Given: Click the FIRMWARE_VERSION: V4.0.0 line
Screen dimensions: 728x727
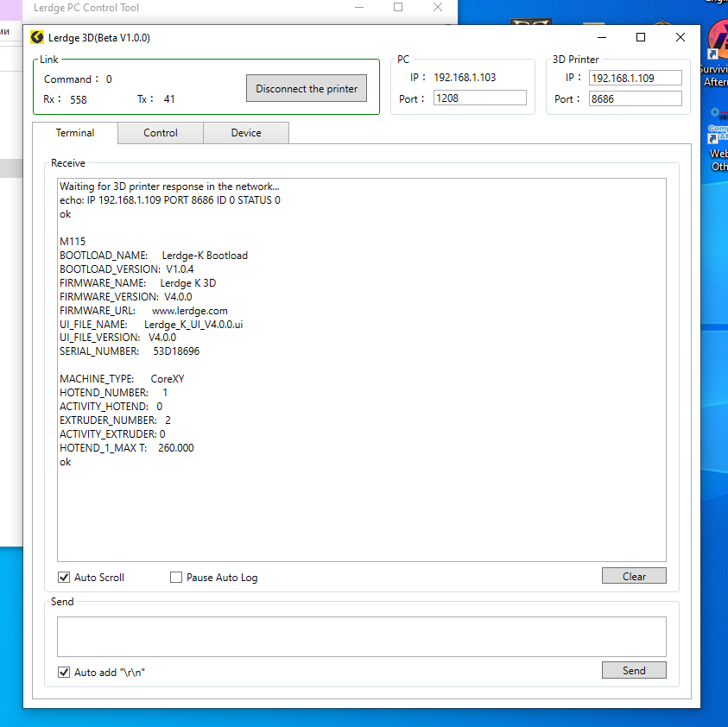Looking at the screenshot, I should (125, 297).
